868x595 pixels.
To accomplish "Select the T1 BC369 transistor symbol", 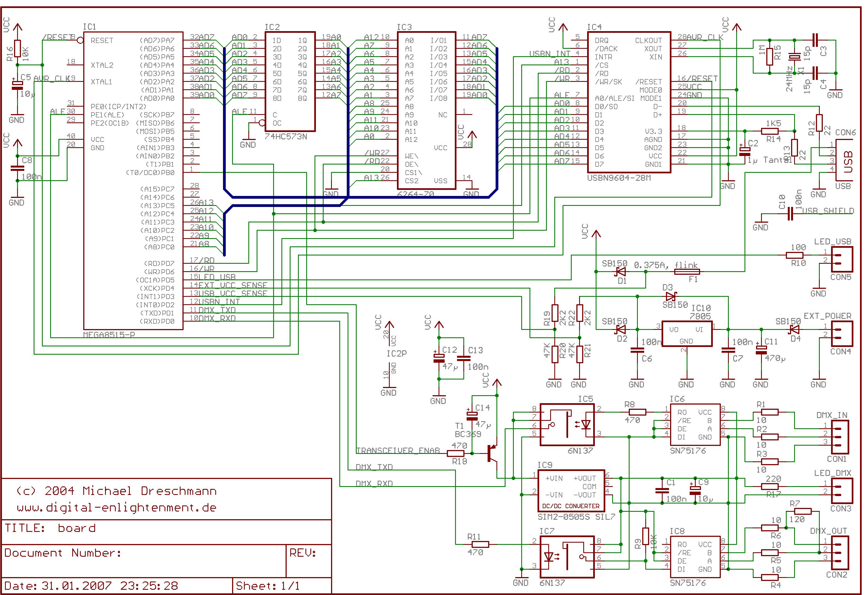I will tap(492, 453).
